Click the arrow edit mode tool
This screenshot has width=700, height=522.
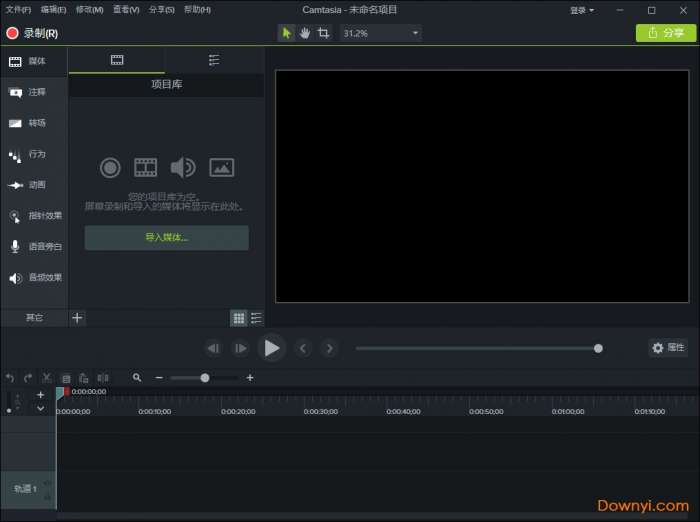pyautogui.click(x=287, y=33)
